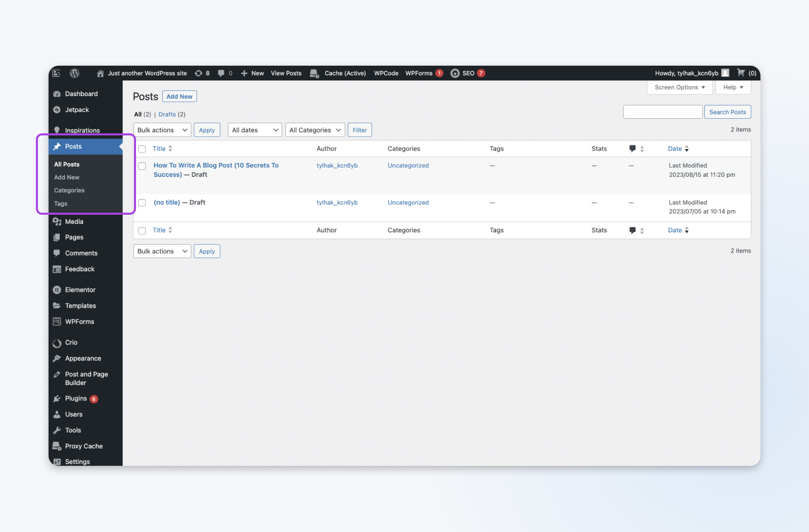This screenshot has height=532, width=809.
Task: Filter list by Drafts link
Action: [x=167, y=115]
